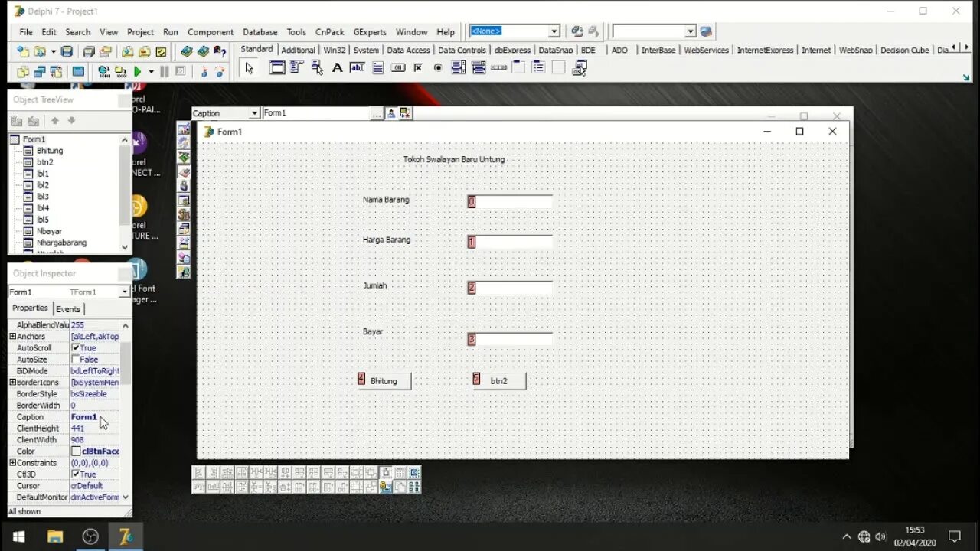Click the ellipsis button beside Form1 caption field
Image resolution: width=980 pixels, height=551 pixels.
click(376, 113)
